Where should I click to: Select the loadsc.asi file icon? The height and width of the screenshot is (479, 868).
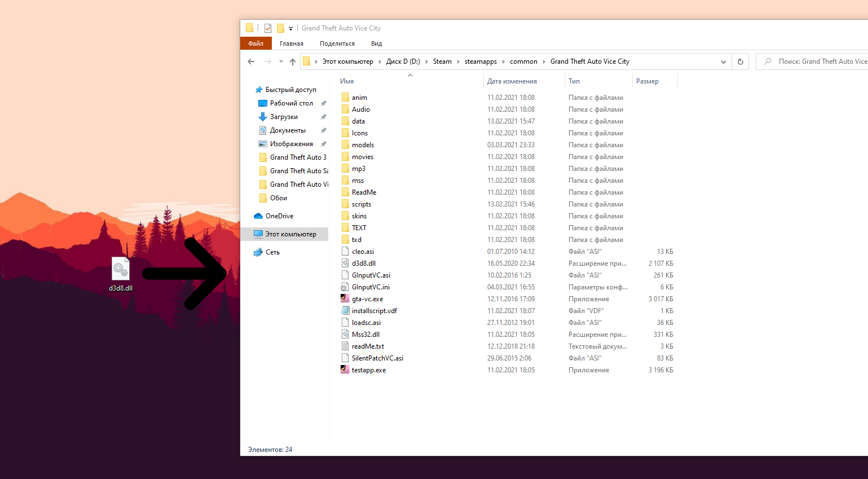(345, 323)
